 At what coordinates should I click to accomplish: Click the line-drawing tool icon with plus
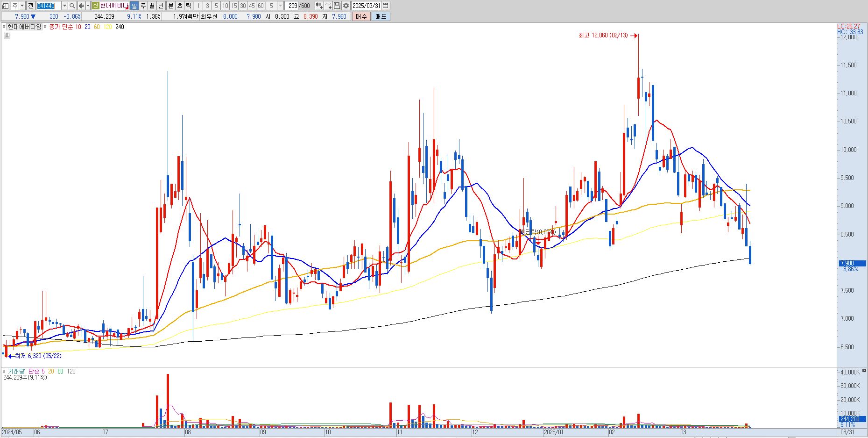[x=328, y=6]
